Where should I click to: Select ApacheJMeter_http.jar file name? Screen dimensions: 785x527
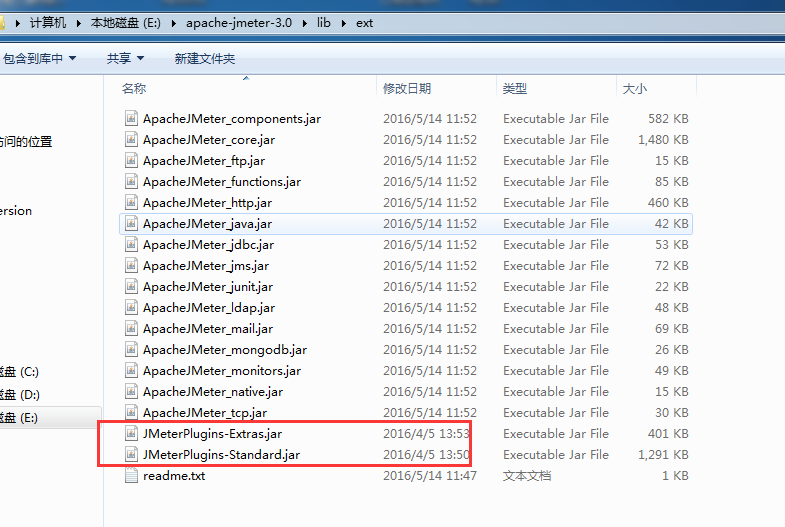coord(207,202)
